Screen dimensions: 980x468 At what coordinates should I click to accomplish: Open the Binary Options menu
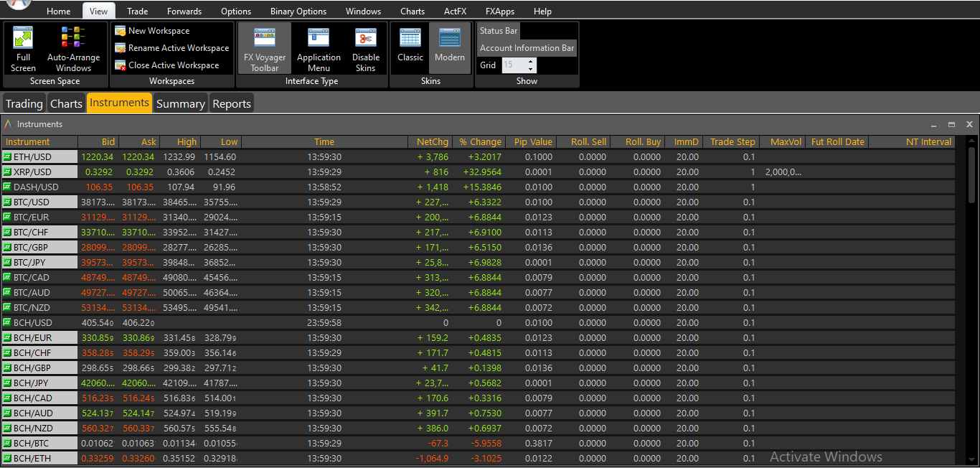click(298, 11)
